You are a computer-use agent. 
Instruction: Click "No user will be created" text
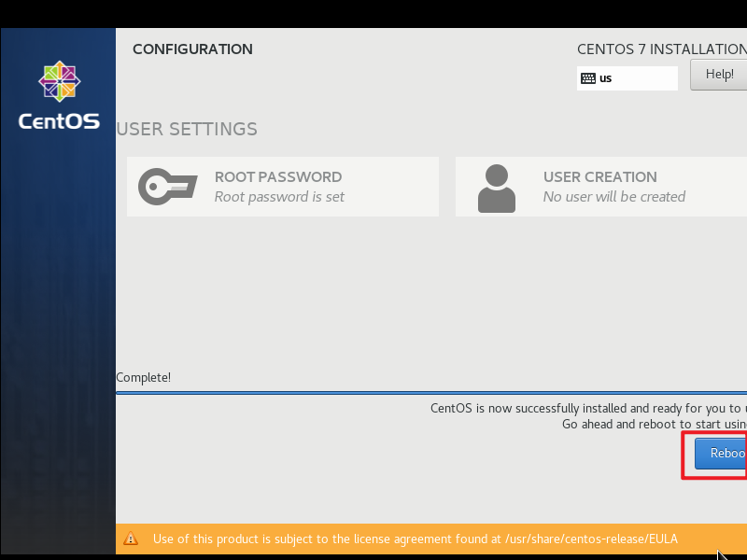click(x=614, y=197)
